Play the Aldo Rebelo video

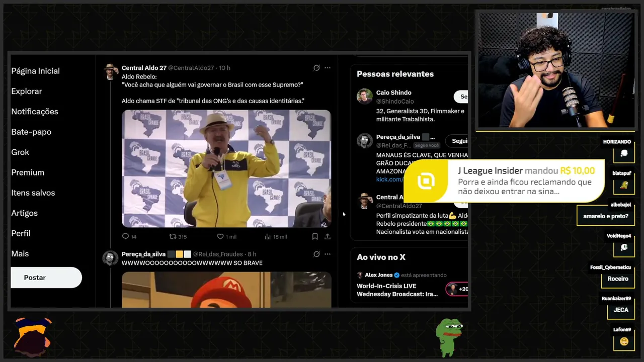pyautogui.click(x=226, y=168)
